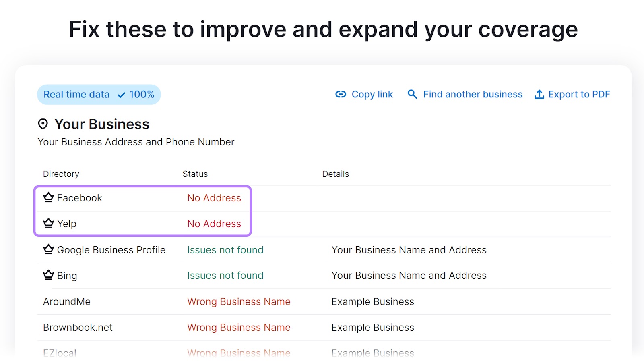Click the crown icon next to Yelp
The height and width of the screenshot is (363, 644).
48,223
